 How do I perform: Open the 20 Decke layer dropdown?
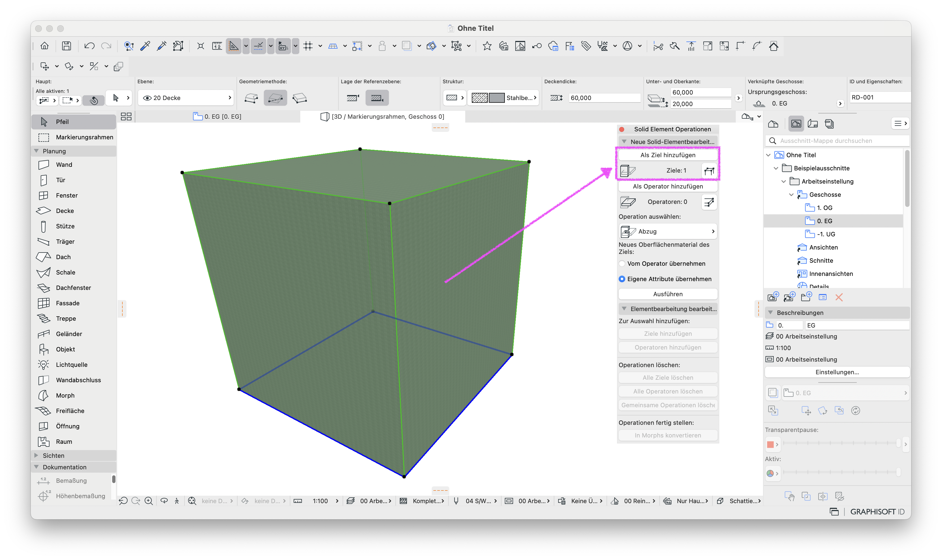tap(186, 98)
